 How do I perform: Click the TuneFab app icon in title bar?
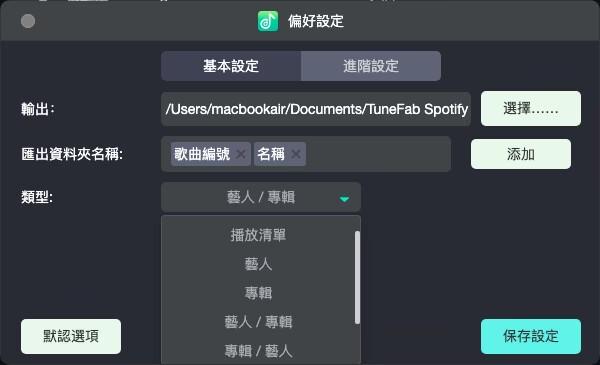[x=268, y=21]
